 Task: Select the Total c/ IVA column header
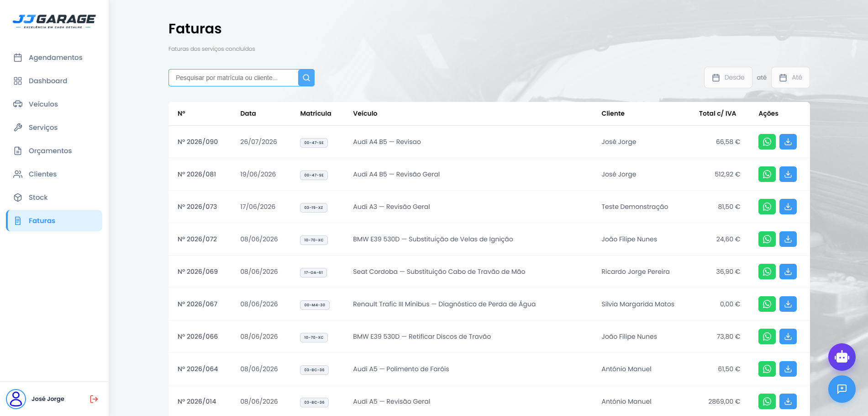point(717,113)
